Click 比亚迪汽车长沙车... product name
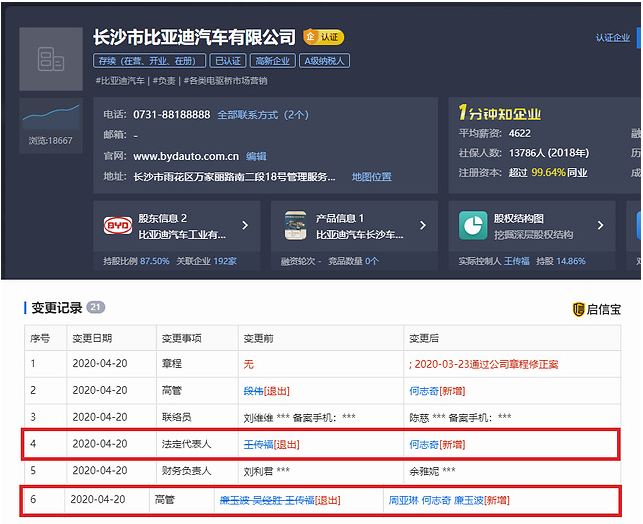Screen dimensions: 643x524 (x=360, y=235)
